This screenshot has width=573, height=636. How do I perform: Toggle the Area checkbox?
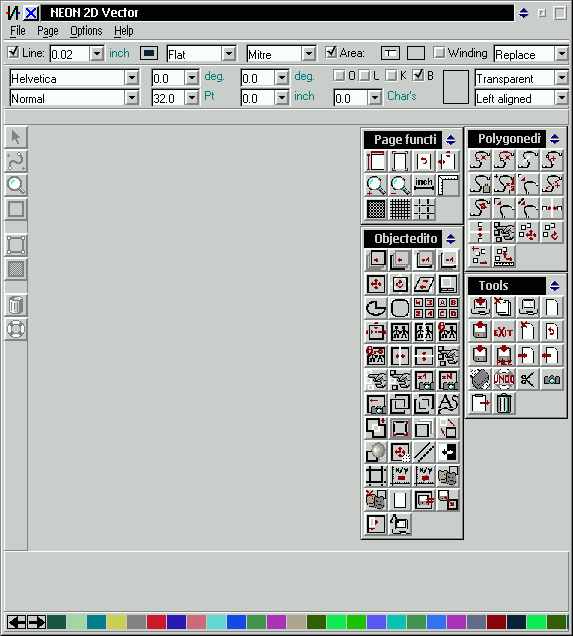pyautogui.click(x=331, y=52)
